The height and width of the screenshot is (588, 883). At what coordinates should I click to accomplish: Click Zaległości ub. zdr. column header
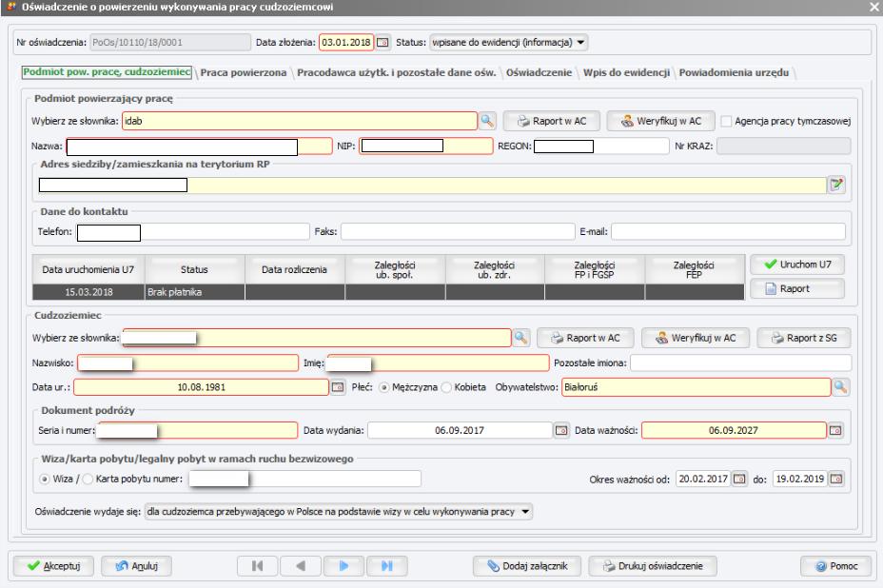coord(495,270)
